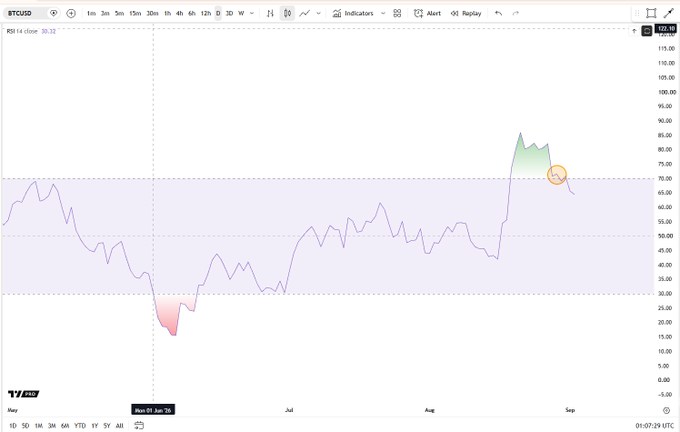Click the eye icon beside BTCUSD
The width and height of the screenshot is (680, 432).
(x=54, y=13)
